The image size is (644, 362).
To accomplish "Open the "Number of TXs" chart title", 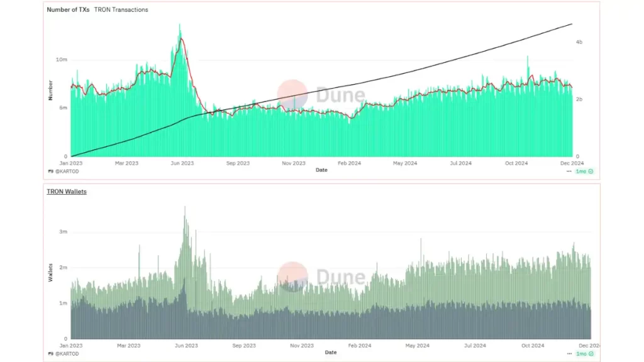I will click(68, 10).
